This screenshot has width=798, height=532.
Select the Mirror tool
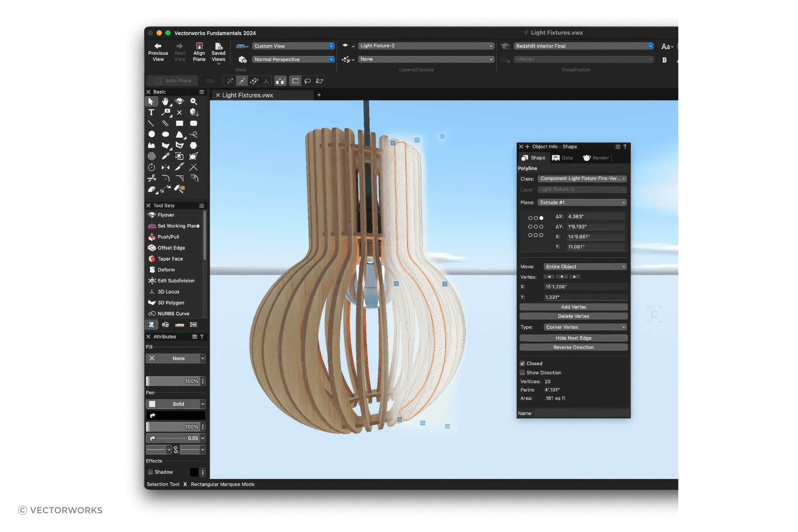165,167
